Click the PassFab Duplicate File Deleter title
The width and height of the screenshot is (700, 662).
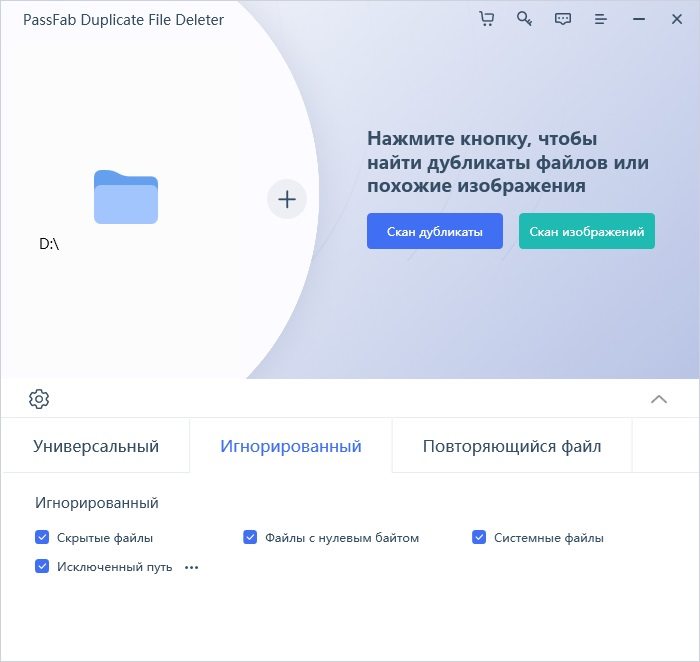point(123,20)
